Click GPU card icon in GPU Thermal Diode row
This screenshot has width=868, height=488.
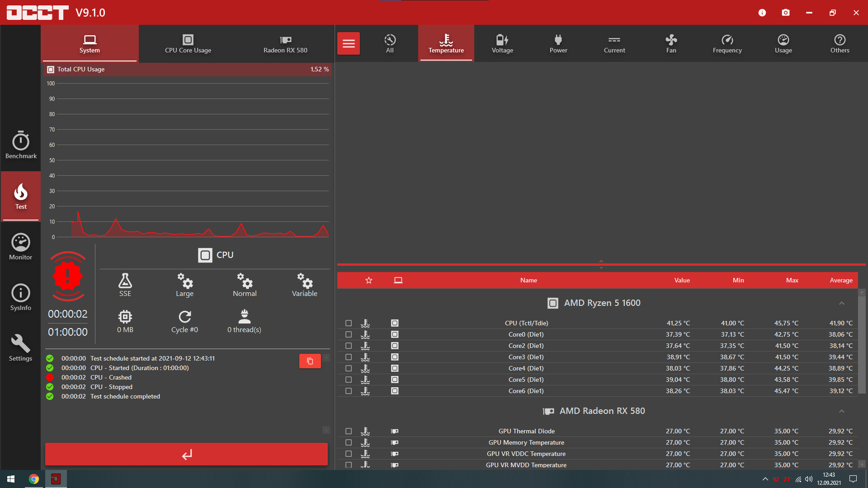coord(395,431)
